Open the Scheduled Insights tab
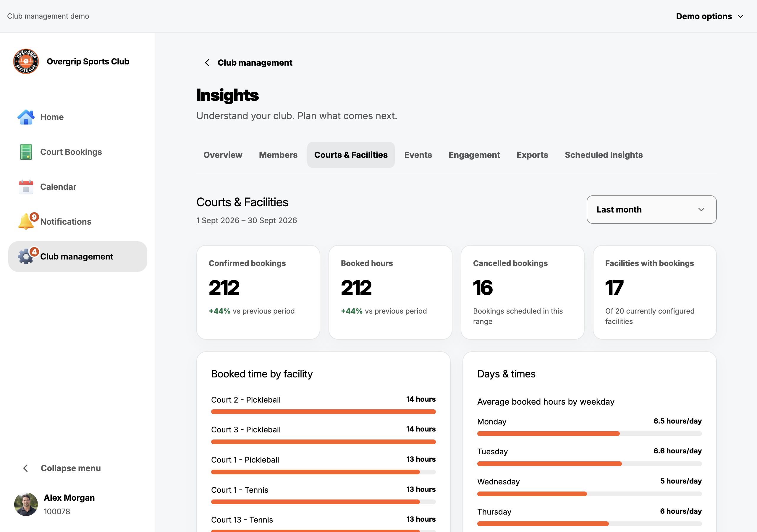The width and height of the screenshot is (757, 532). pos(604,155)
